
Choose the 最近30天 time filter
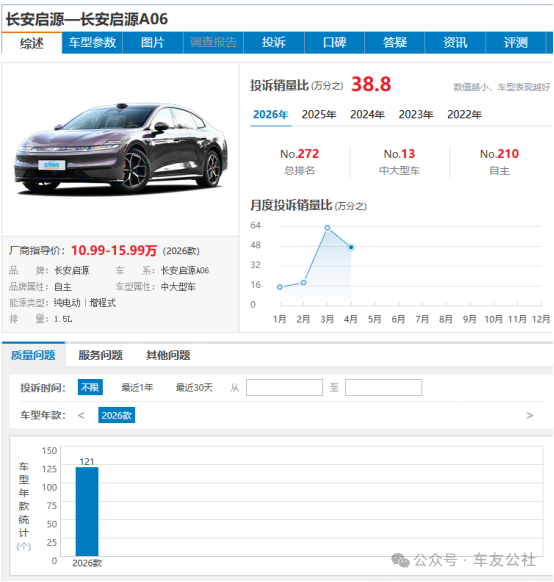click(194, 388)
